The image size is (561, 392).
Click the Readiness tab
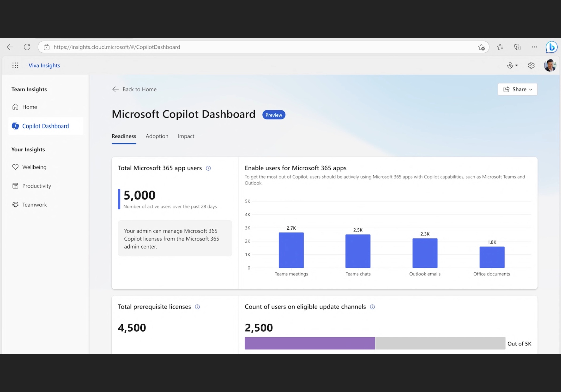(124, 136)
